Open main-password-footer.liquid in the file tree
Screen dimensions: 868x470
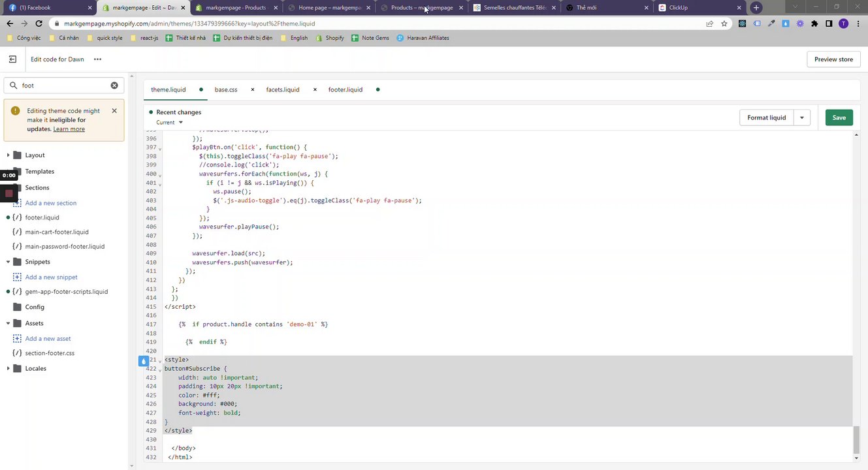[x=65, y=247]
